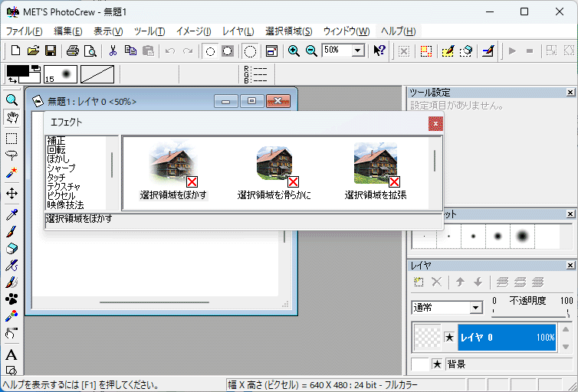Select the paw print stamp tool
This screenshot has height=392, width=578.
click(11, 299)
